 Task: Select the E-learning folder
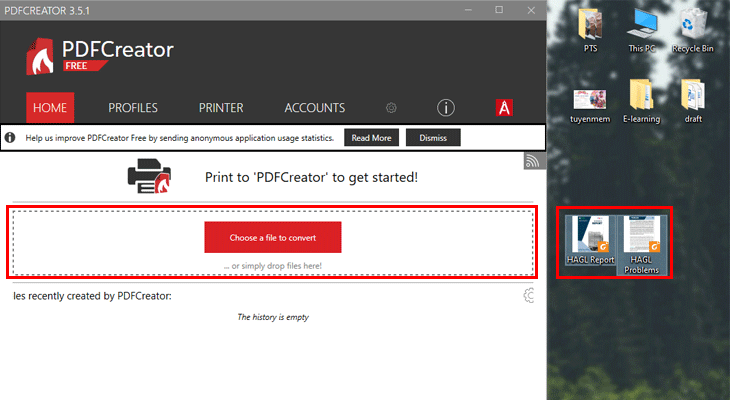click(642, 102)
